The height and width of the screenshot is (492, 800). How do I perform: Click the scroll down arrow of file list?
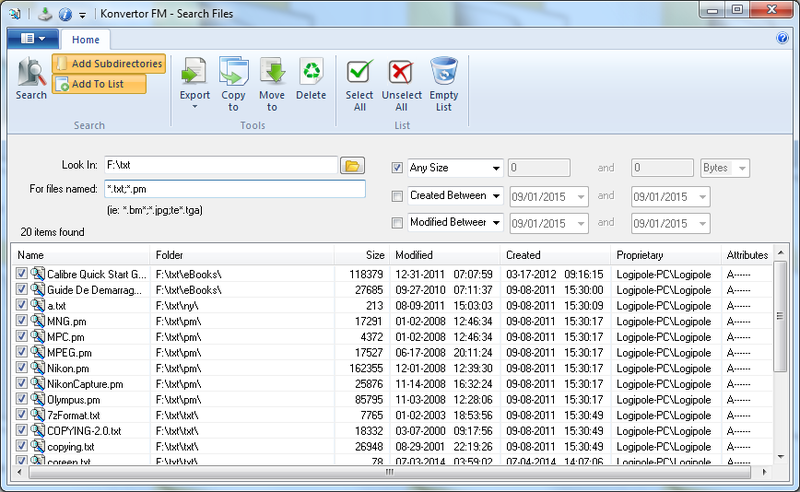point(780,457)
